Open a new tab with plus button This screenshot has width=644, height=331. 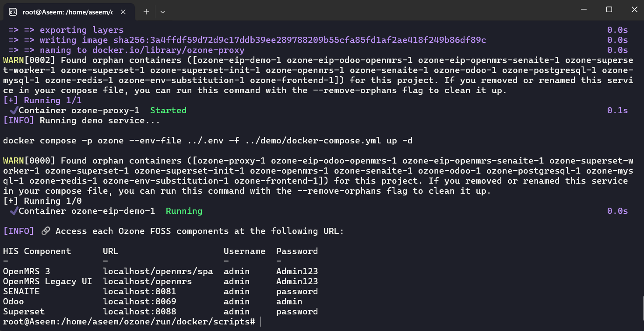pyautogui.click(x=146, y=12)
